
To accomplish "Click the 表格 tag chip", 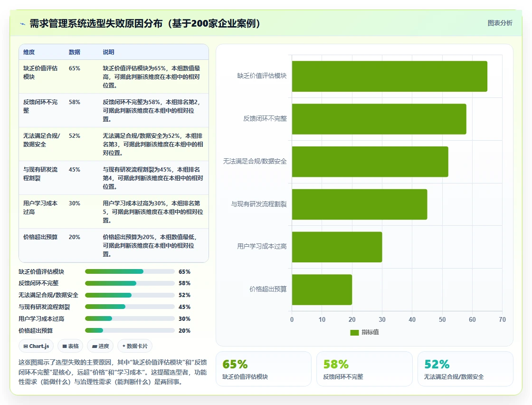I will click(70, 346).
